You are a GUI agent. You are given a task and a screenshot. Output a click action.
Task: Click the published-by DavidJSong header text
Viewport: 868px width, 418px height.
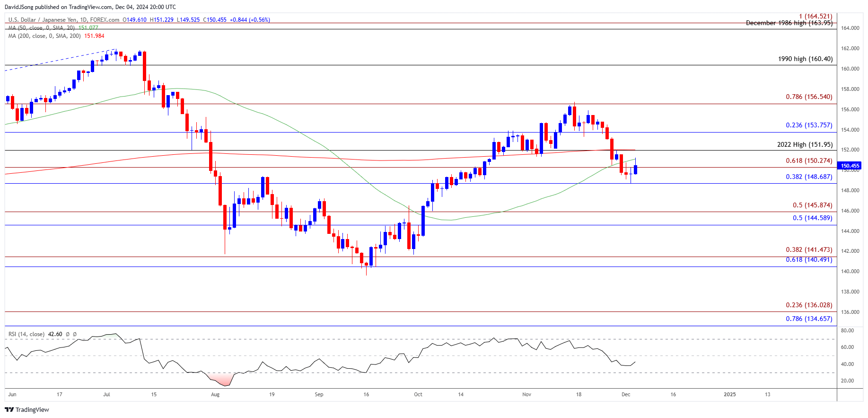click(x=90, y=7)
